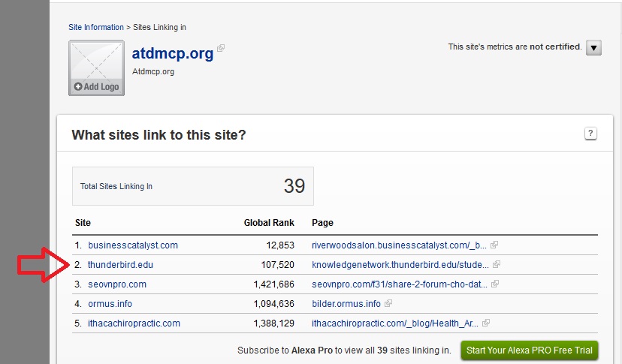Click external link icon for riverwoodsalon page
Screen dimensions: 622x364
pyautogui.click(x=494, y=245)
